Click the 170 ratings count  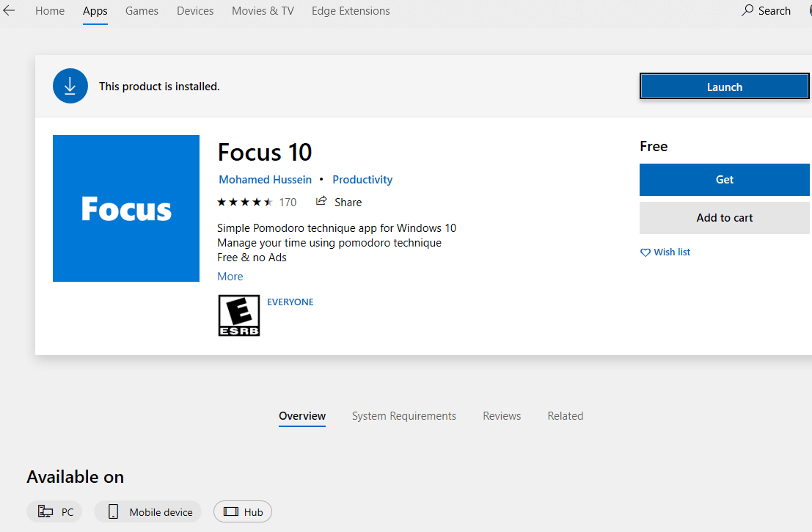point(288,203)
